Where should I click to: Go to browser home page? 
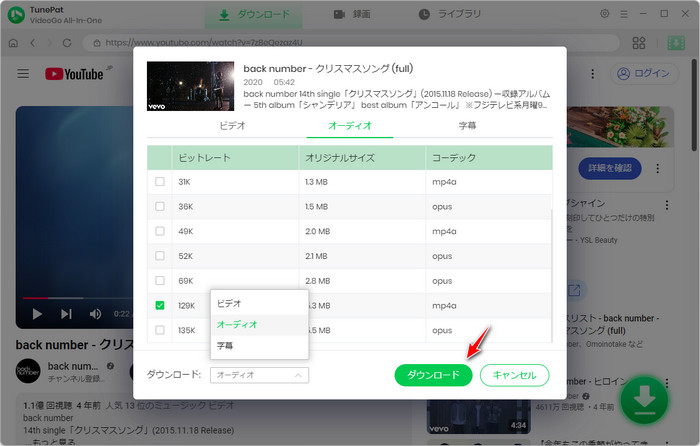point(13,43)
